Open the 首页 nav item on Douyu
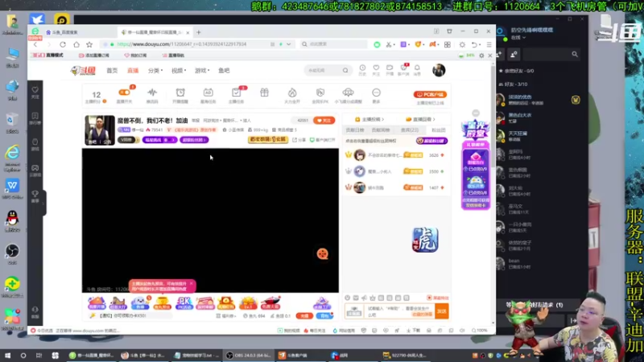 click(112, 71)
